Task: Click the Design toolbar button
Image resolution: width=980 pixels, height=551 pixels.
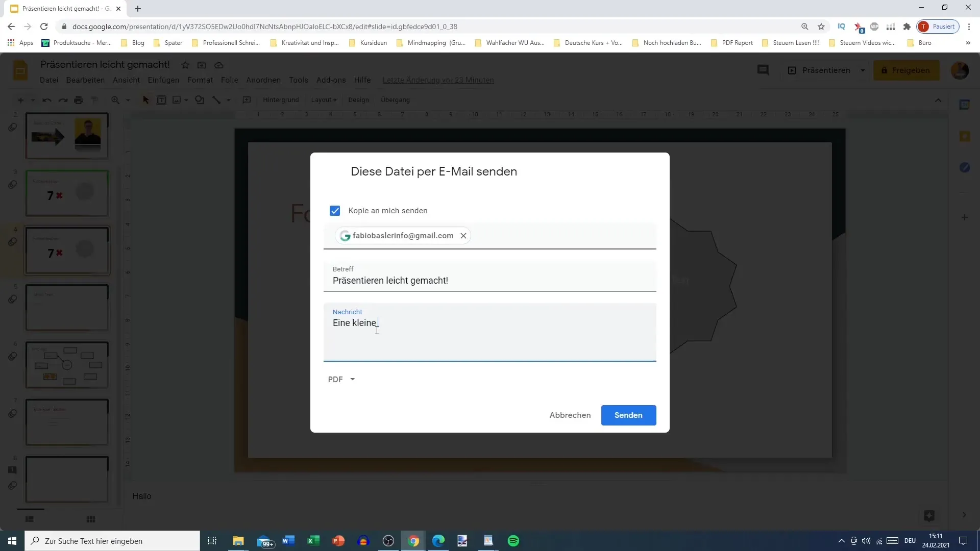Action: coord(358,100)
